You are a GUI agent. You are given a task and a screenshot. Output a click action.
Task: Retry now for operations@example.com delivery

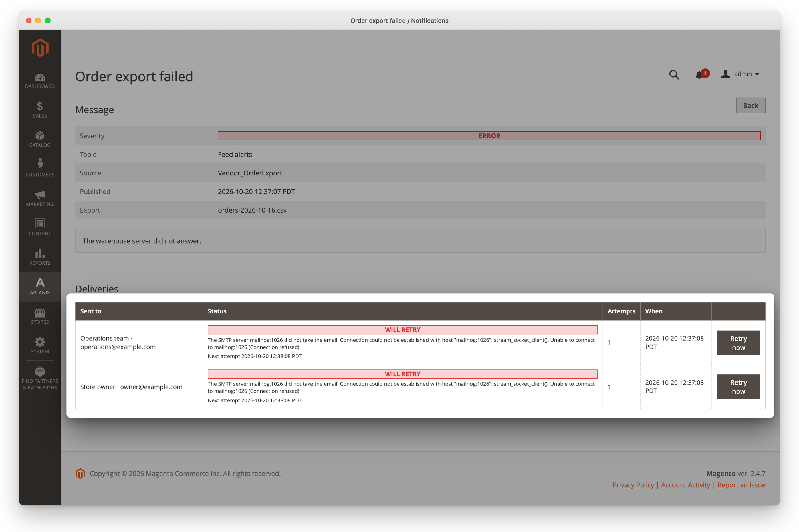pyautogui.click(x=738, y=343)
